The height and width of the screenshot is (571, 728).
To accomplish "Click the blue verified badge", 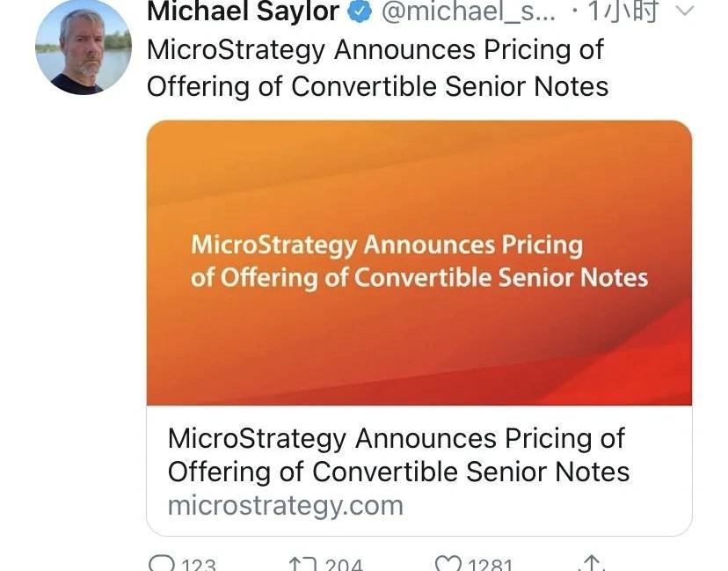I will (x=360, y=12).
